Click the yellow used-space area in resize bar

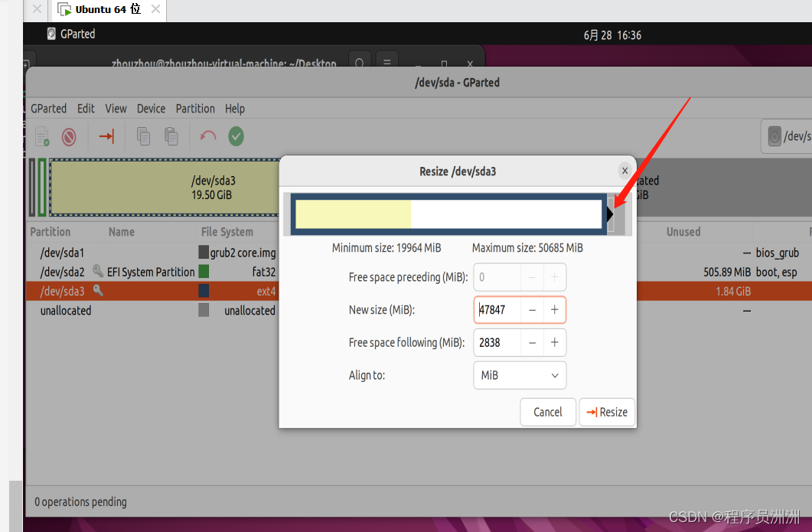353,214
